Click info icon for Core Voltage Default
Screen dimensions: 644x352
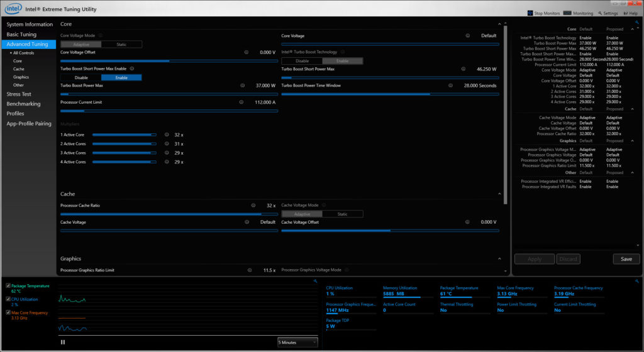coord(467,36)
